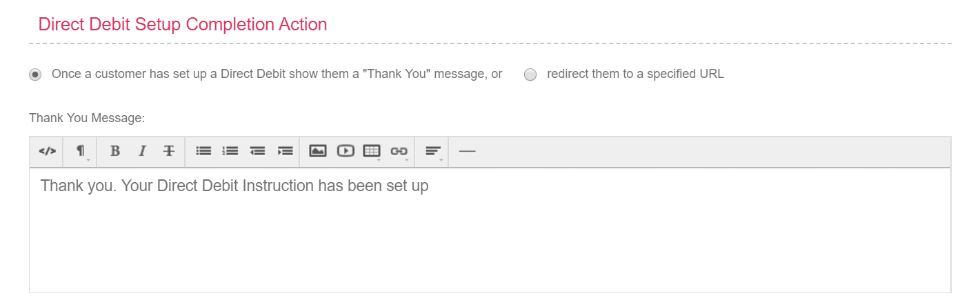The height and width of the screenshot is (307, 980).
Task: Click the "redirect them to a specified URL" label
Action: 635,74
